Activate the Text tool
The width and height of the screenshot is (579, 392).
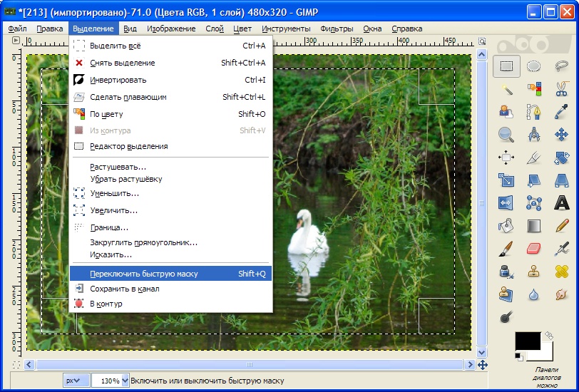pyautogui.click(x=561, y=203)
